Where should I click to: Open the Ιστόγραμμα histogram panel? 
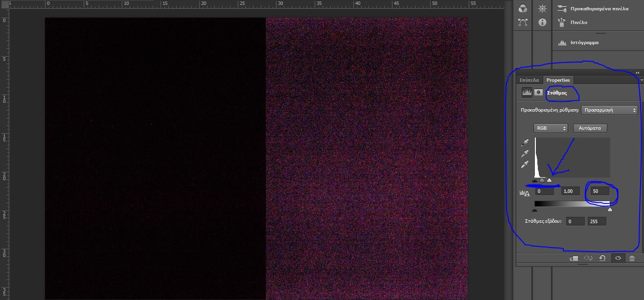[578, 43]
